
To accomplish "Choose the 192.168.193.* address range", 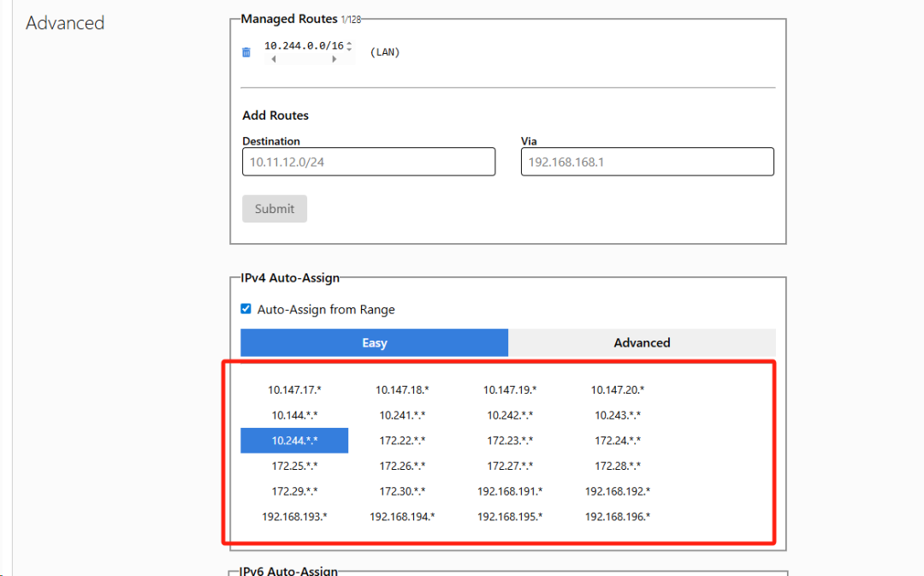I will click(x=294, y=517).
